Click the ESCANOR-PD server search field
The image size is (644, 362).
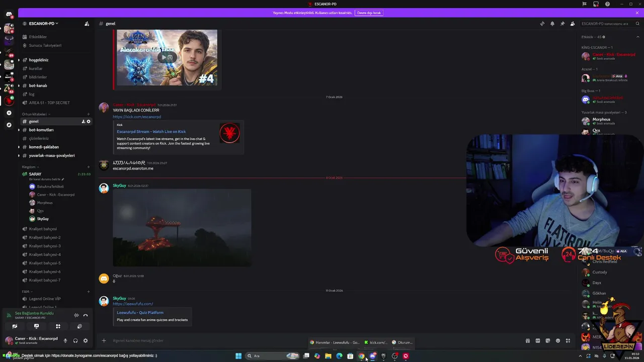coord(610,24)
